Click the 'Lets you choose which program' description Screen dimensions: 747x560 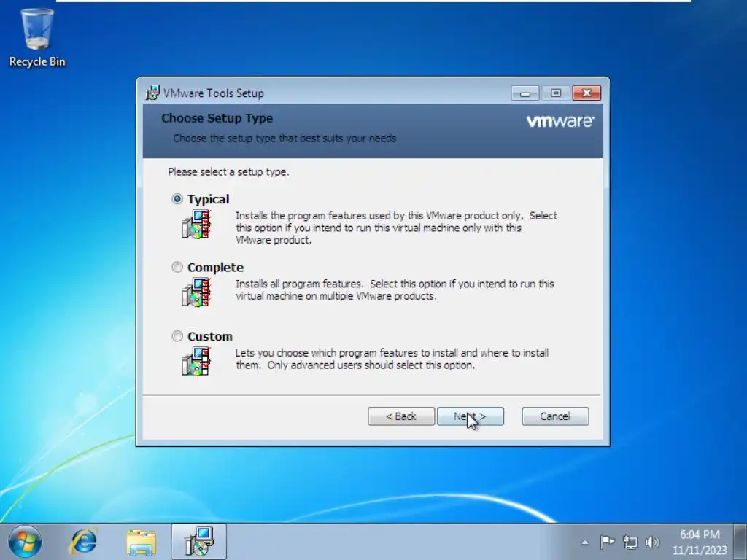coord(392,359)
